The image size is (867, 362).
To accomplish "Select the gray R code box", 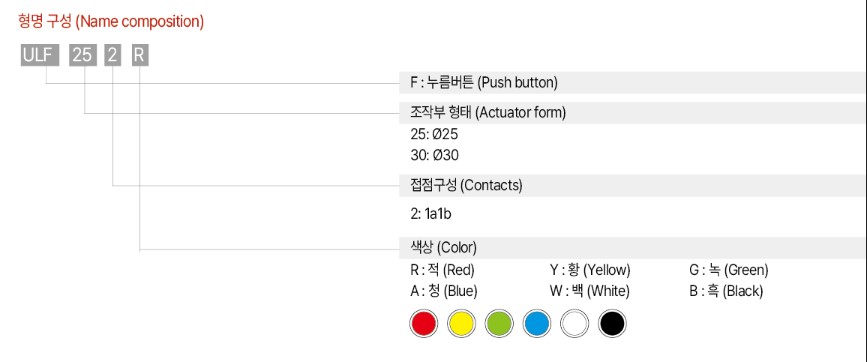I will 140,56.
